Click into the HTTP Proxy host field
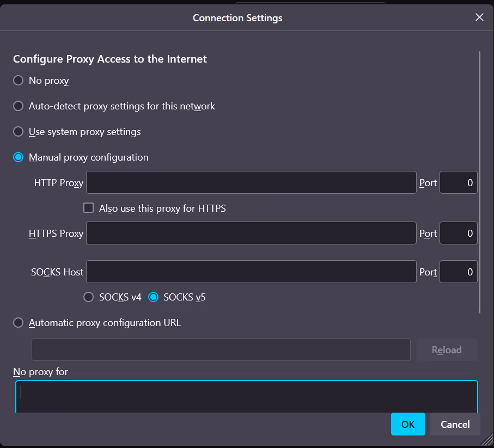This screenshot has width=494, height=448. (251, 182)
